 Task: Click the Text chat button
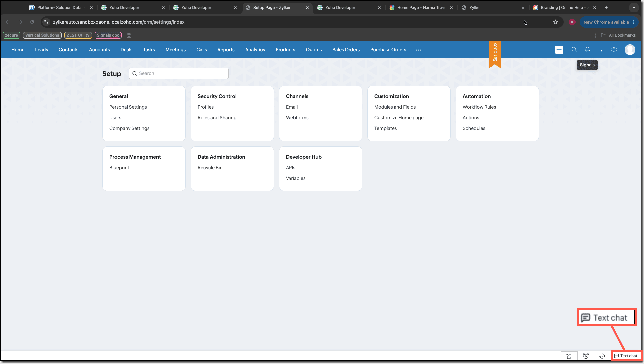[626, 356]
